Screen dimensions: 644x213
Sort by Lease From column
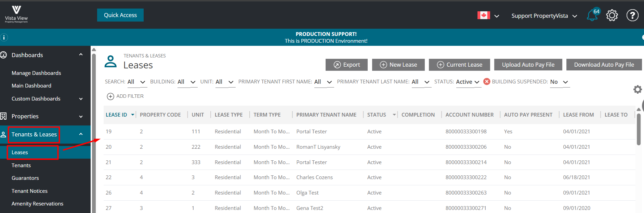tap(578, 115)
